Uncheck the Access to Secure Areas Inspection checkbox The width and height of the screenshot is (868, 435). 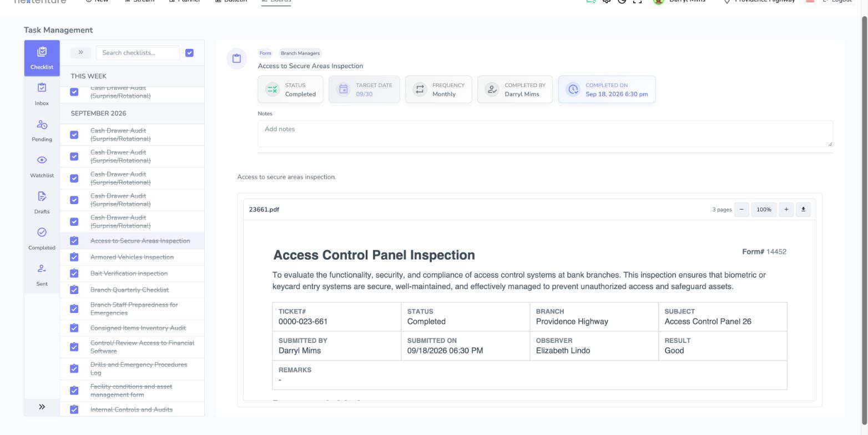[x=74, y=241]
